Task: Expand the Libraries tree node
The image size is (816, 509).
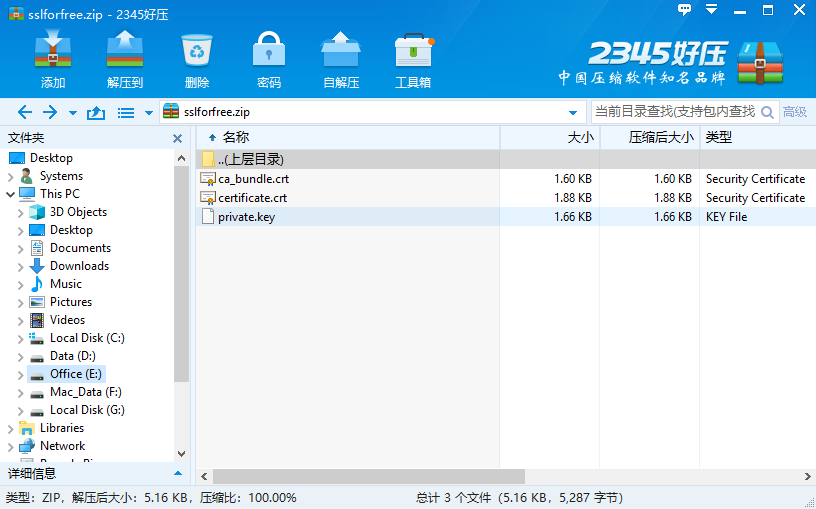Action: pyautogui.click(x=10, y=428)
